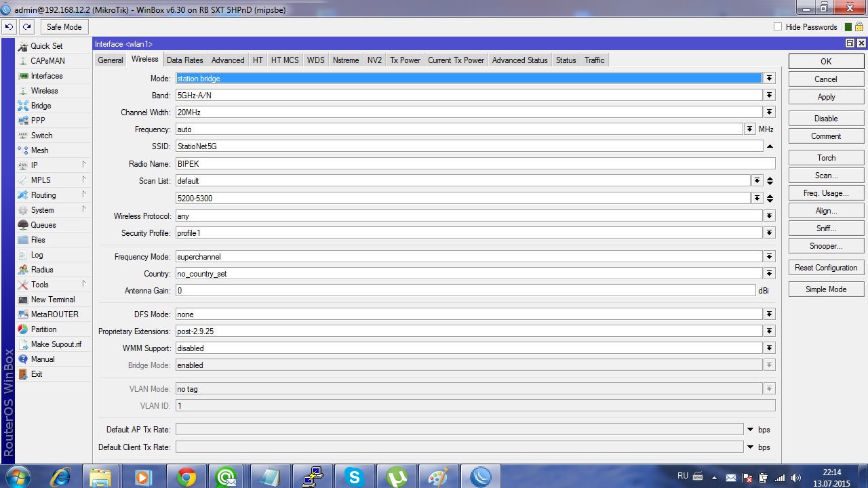Switch to the Data Rates tab
The image size is (868, 488).
184,60
